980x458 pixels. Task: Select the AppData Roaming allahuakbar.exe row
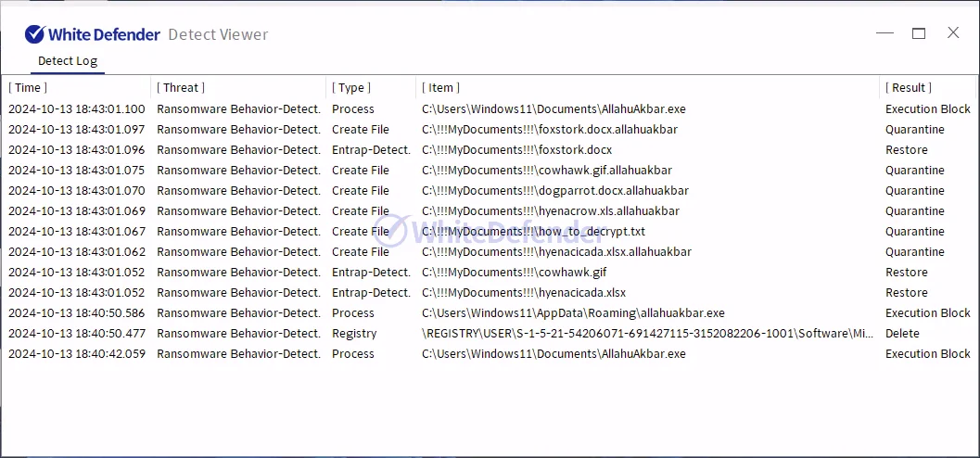(x=573, y=313)
